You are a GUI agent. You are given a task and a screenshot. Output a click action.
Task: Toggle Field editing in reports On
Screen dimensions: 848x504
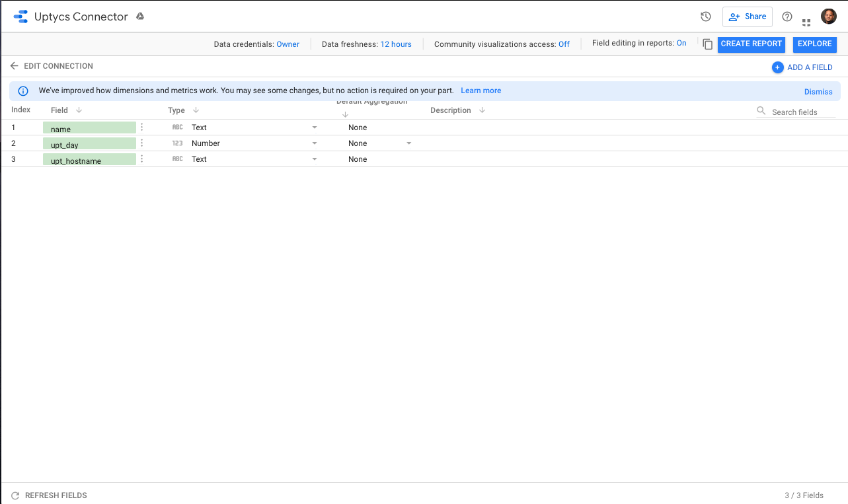(681, 44)
